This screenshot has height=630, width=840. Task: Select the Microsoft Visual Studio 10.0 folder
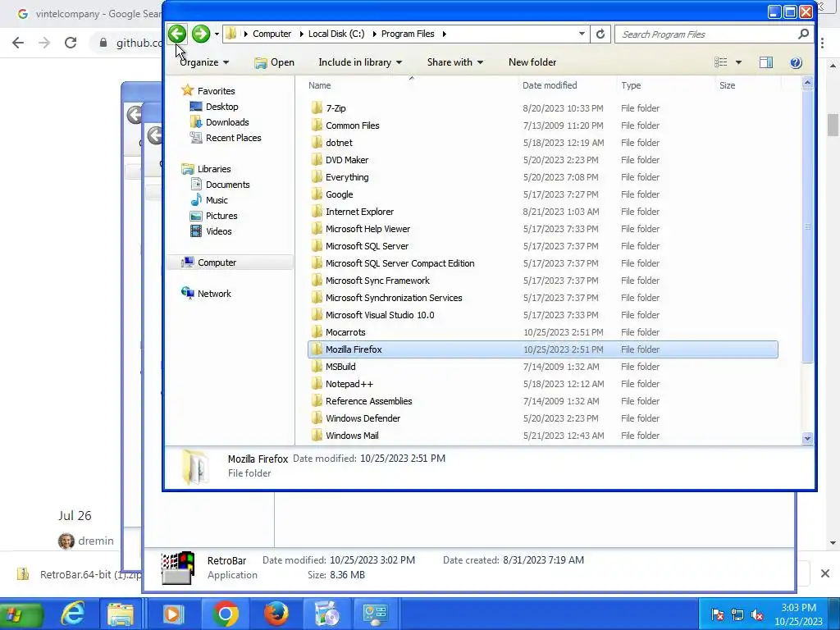(379, 315)
